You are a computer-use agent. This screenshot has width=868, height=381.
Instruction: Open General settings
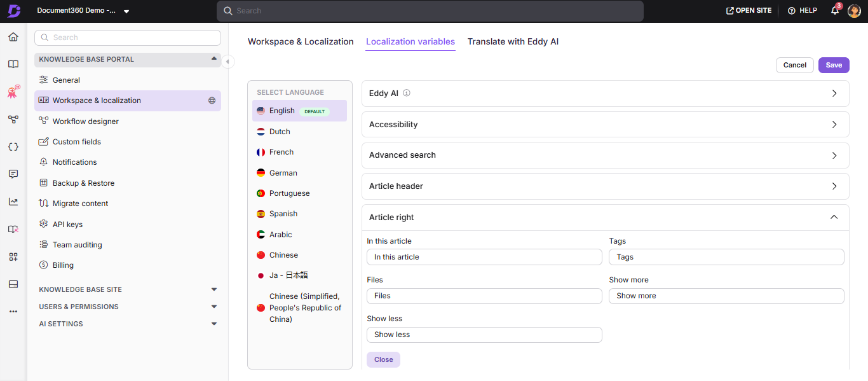pyautogui.click(x=128, y=80)
